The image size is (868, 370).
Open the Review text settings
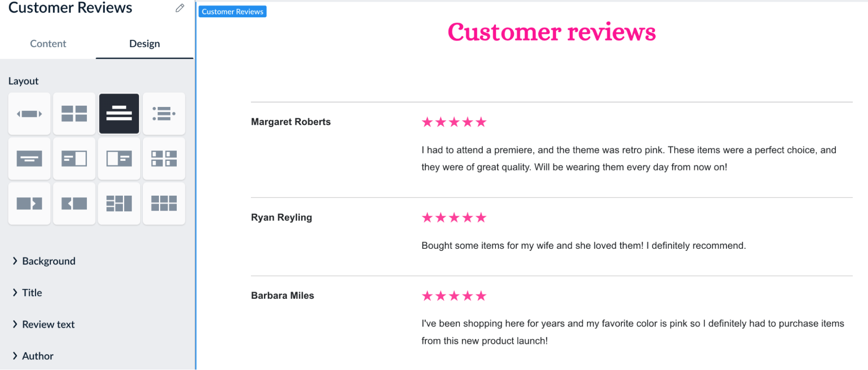(48, 324)
